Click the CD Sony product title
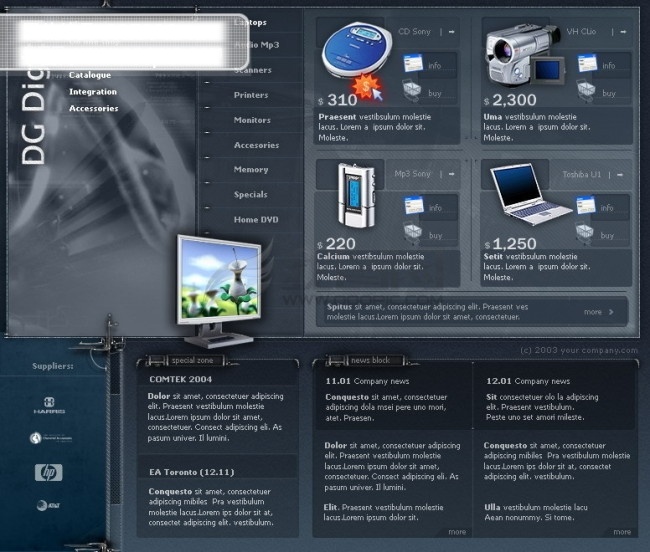This screenshot has width=650, height=552. 415,31
